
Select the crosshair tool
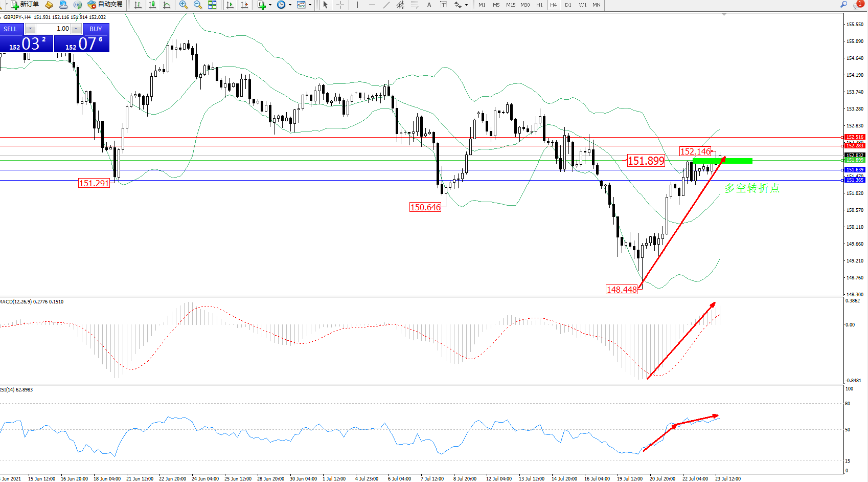click(x=340, y=5)
